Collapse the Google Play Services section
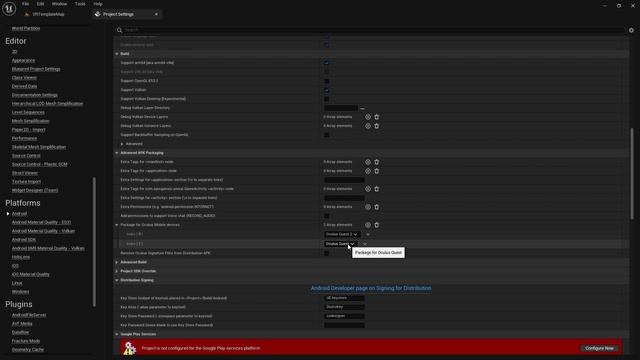This screenshot has height=360, width=640. [x=117, y=334]
